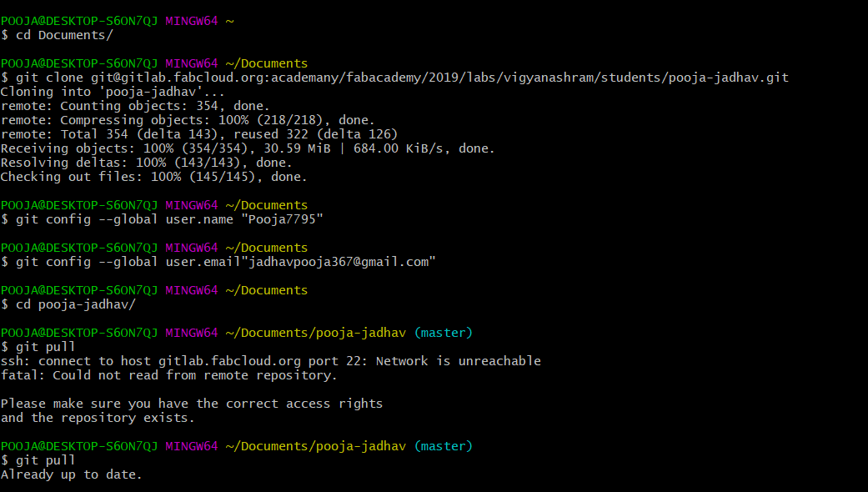Click the 'remote: Total 354 (delta 143)' line

pos(199,134)
